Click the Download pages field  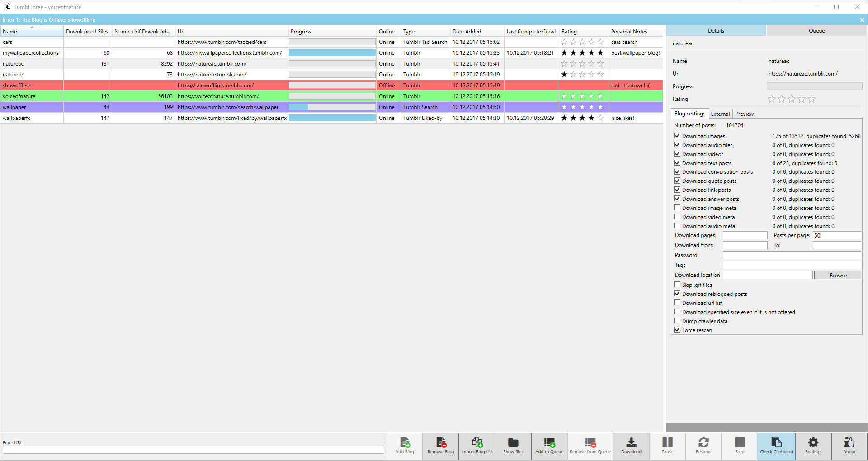[745, 235]
